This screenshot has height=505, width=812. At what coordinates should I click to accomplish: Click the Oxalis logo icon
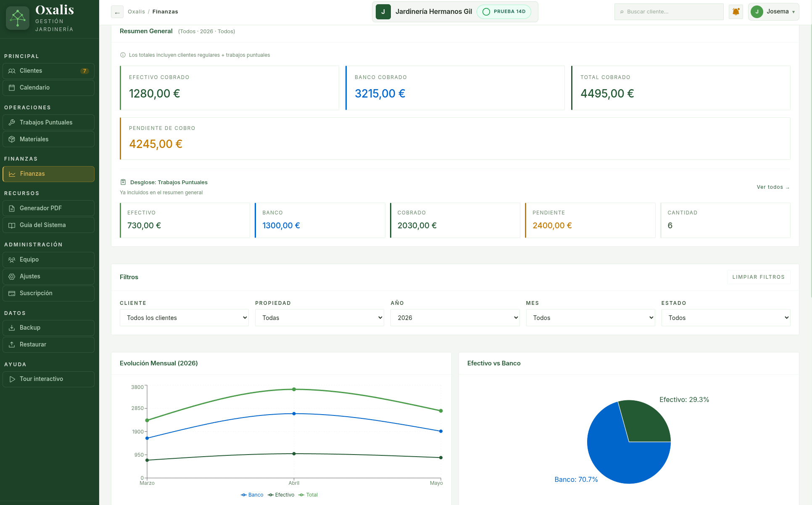[18, 18]
